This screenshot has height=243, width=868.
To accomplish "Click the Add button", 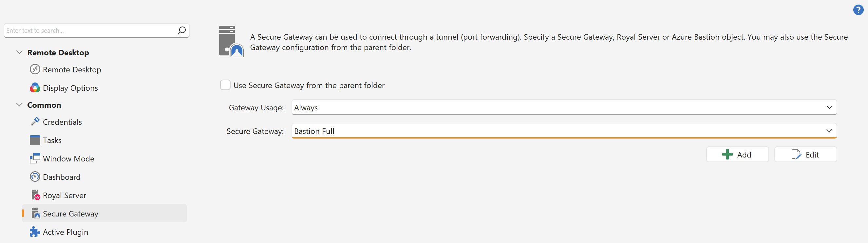I will [x=737, y=154].
